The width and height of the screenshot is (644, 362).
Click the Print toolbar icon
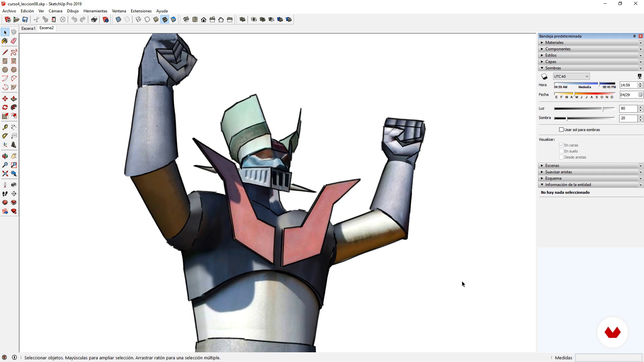(94, 19)
